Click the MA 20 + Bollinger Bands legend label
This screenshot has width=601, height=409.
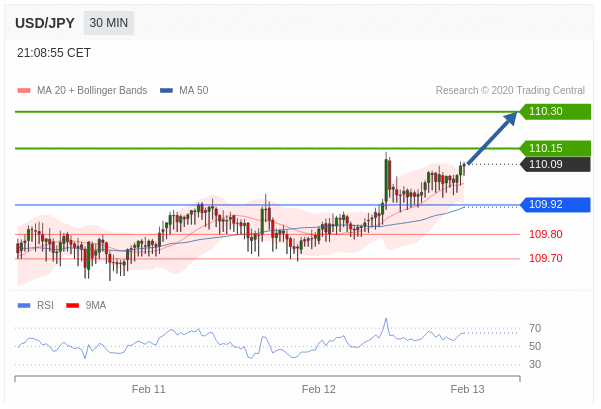pos(92,90)
